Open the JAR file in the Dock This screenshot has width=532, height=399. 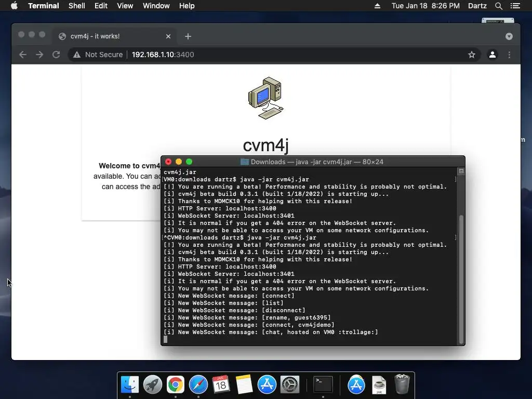(379, 385)
